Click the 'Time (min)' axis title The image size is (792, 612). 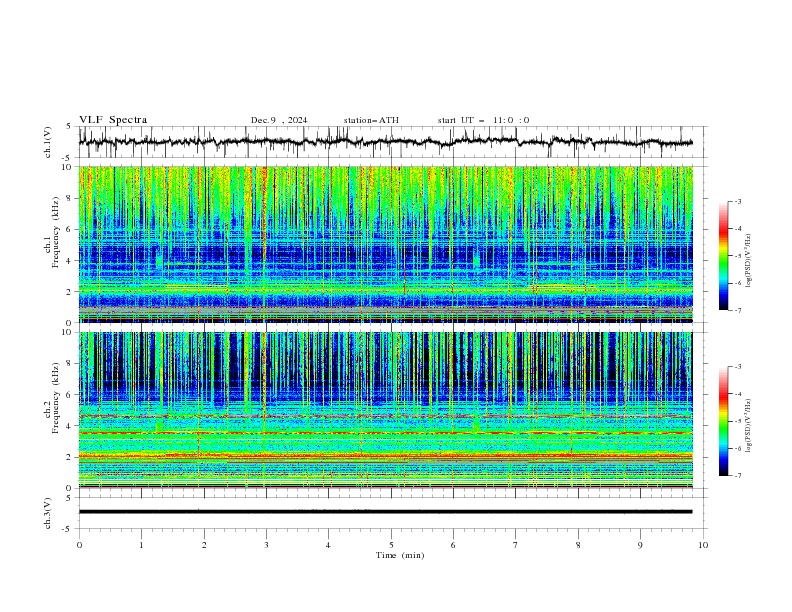click(x=400, y=555)
